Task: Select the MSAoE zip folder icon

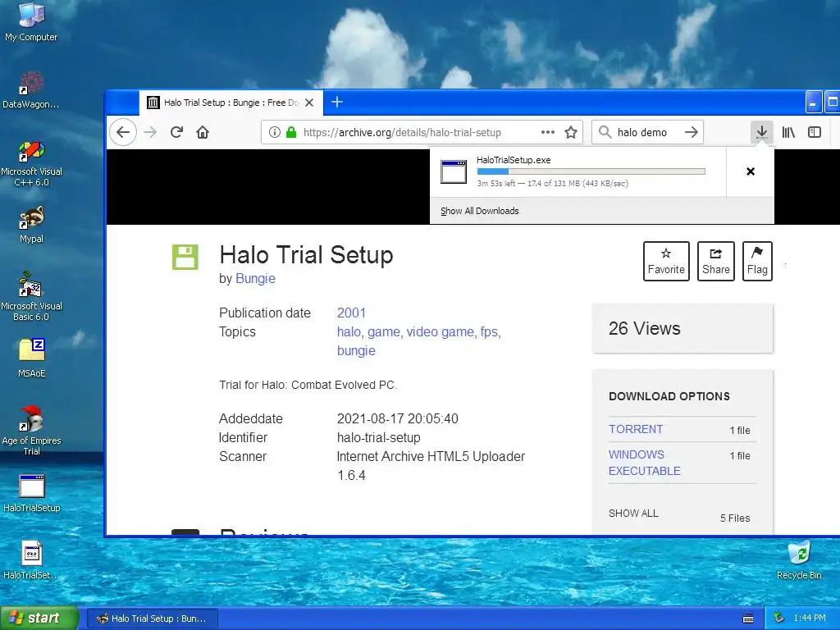Action: [x=31, y=358]
